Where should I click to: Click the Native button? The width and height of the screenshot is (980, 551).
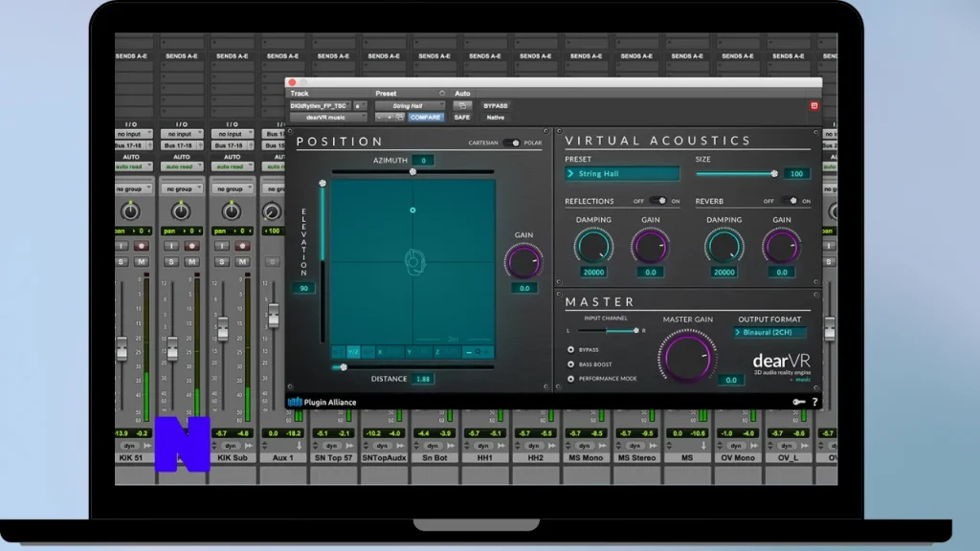pyautogui.click(x=496, y=118)
